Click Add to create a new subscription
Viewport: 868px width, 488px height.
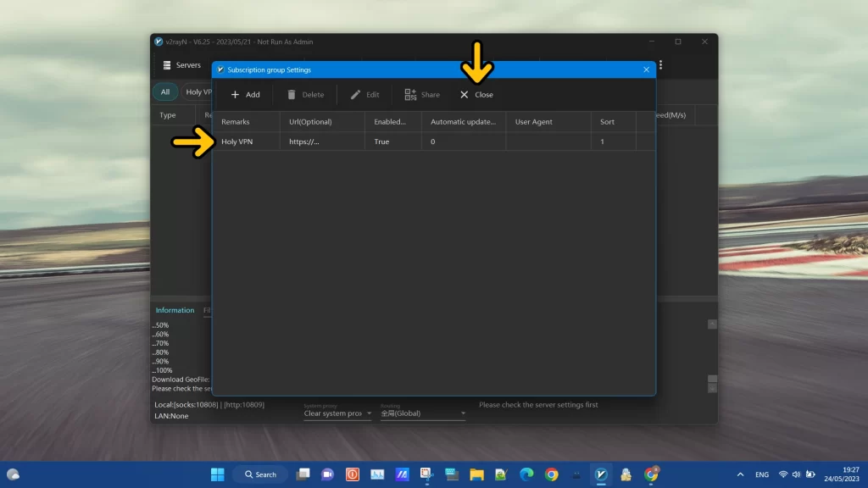(x=244, y=94)
